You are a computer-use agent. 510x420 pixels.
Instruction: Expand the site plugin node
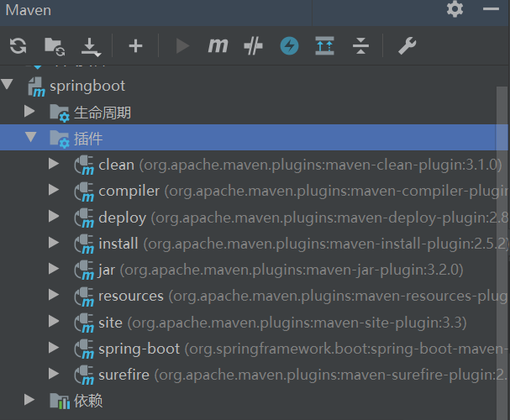(54, 321)
